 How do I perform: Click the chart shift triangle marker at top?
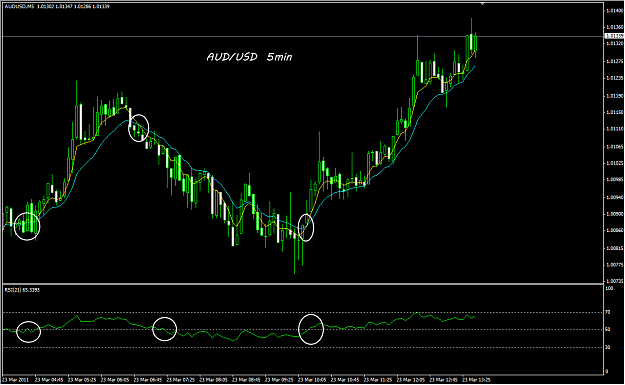pyautogui.click(x=483, y=4)
